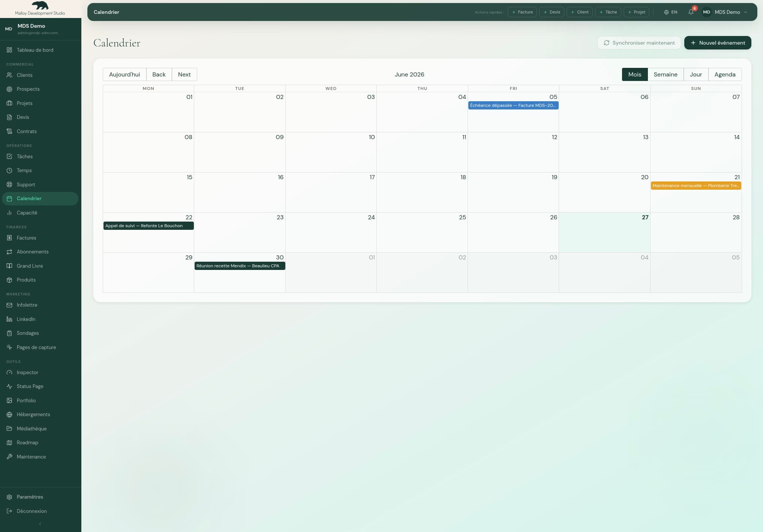Click the Grand Livre book icon

[x=9, y=266]
